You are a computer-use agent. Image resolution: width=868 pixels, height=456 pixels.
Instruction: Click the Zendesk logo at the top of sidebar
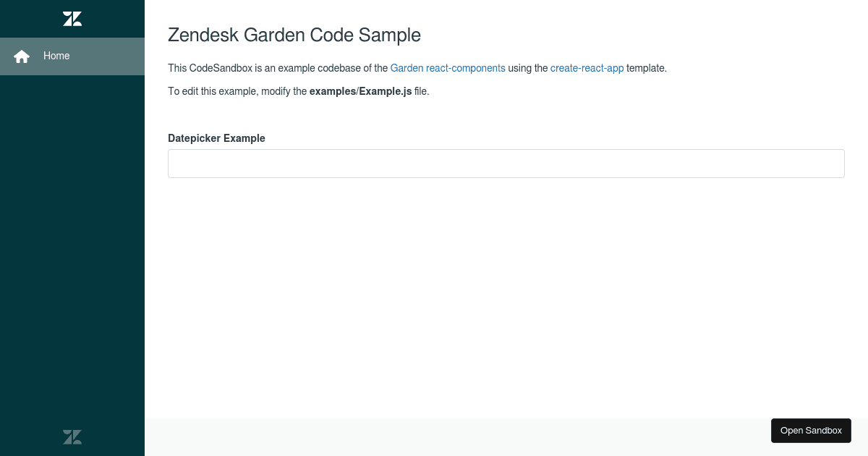tap(72, 18)
